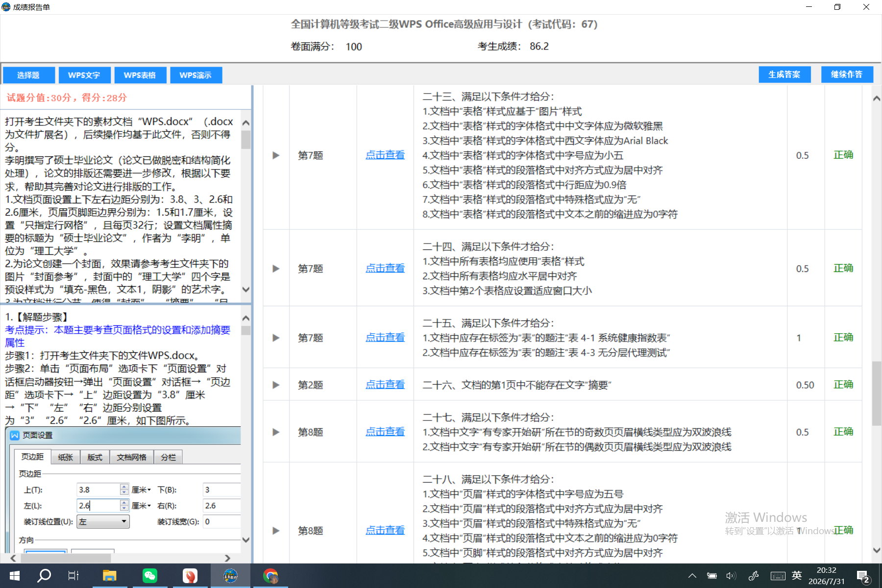Image resolution: width=882 pixels, height=588 pixels.
Task: Switch to the 选择题 tab
Action: [28, 75]
